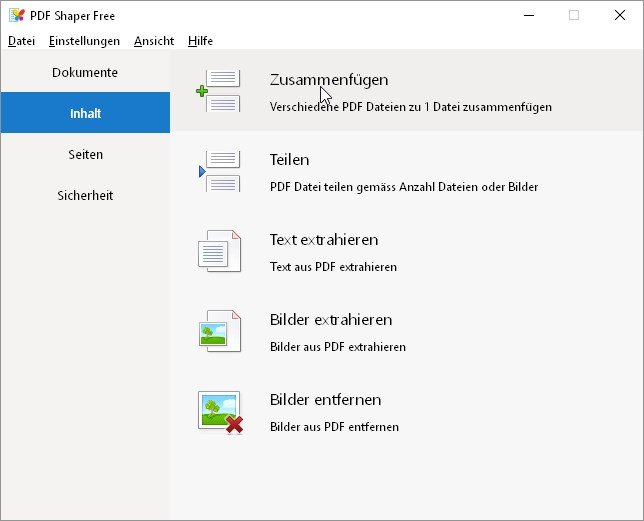Image resolution: width=644 pixels, height=521 pixels.
Task: Switch to the Dokumente category
Action: pyautogui.click(x=85, y=72)
